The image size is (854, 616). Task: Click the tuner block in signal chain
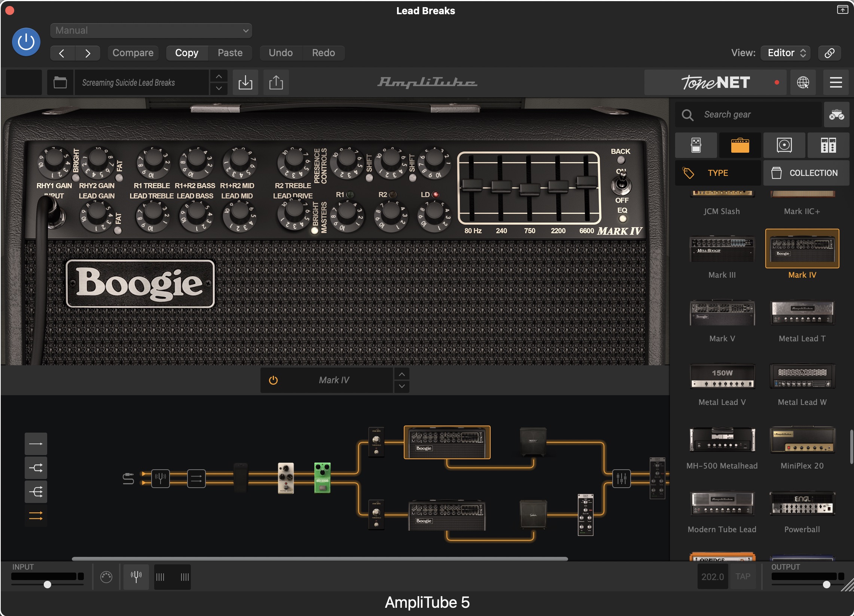[x=161, y=479]
